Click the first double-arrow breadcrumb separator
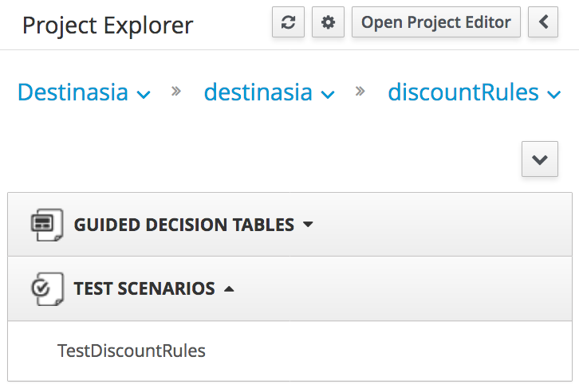 click(x=176, y=91)
